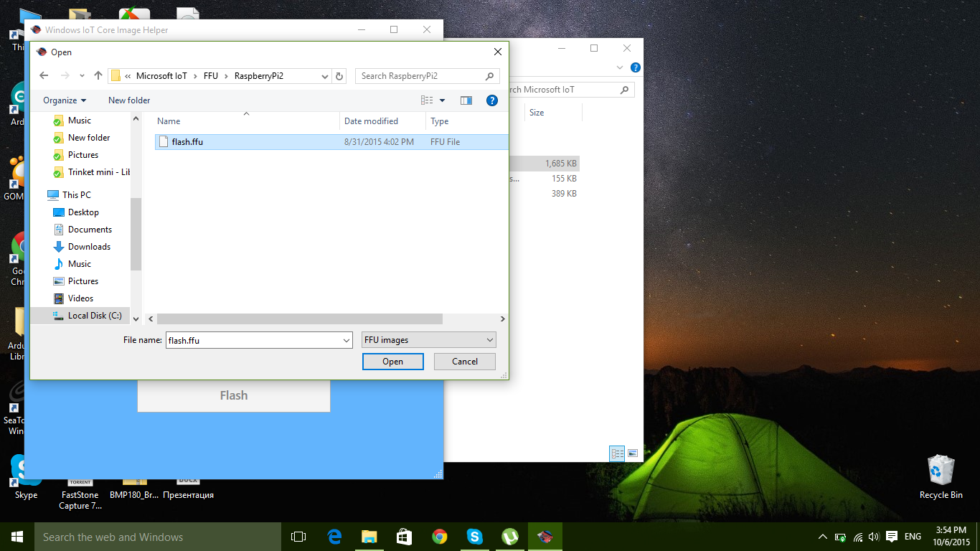Select Pictures under This PC
This screenshot has width=980, height=551.
(83, 281)
